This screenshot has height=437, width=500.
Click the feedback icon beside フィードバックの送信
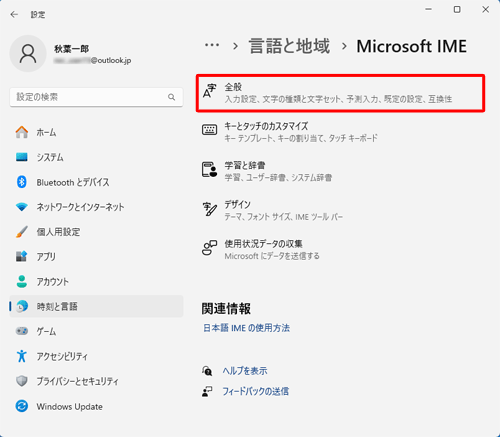(207, 391)
